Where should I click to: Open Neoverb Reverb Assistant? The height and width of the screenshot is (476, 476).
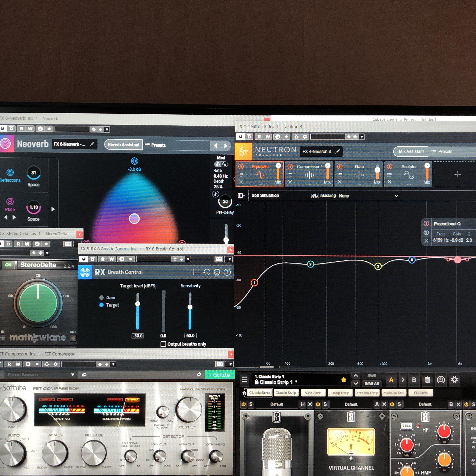click(123, 145)
